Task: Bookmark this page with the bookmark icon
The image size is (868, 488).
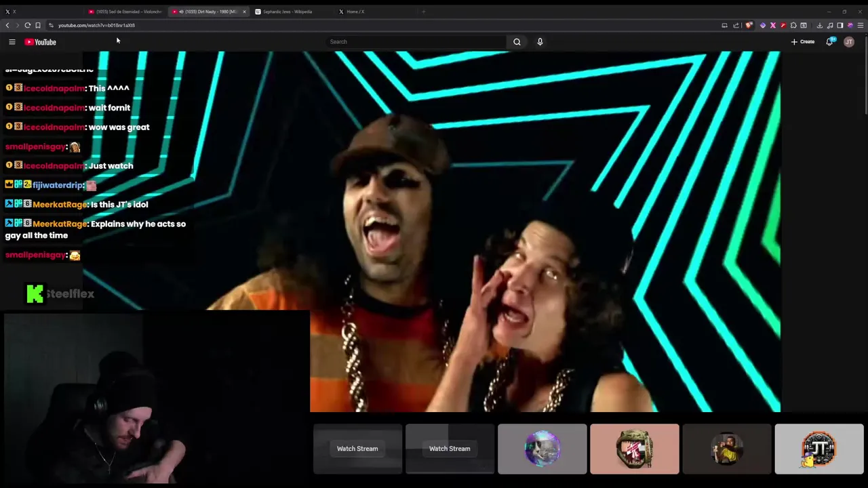Action: 38,25
